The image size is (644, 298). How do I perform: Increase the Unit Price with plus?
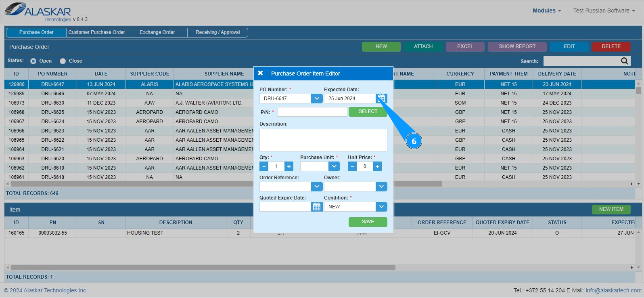coord(377,166)
